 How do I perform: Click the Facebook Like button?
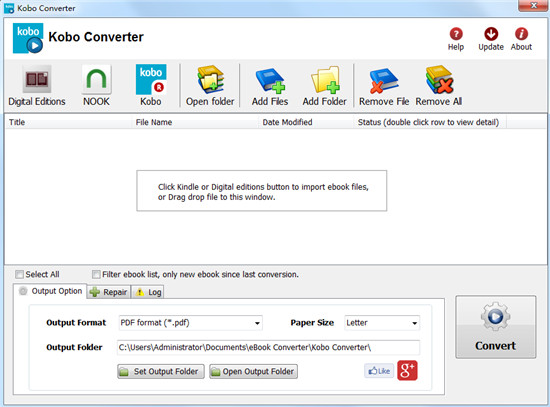tap(379, 371)
